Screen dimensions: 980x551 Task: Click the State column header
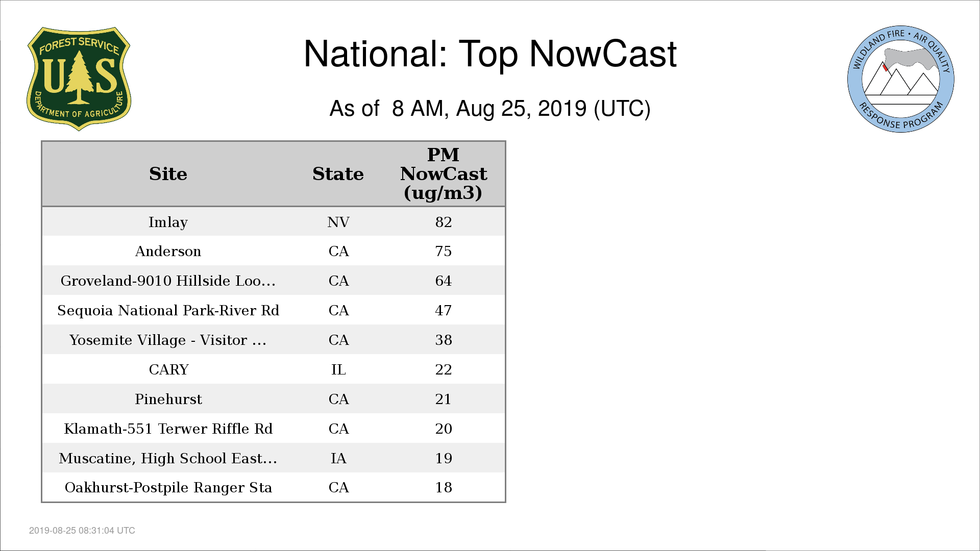click(x=338, y=174)
